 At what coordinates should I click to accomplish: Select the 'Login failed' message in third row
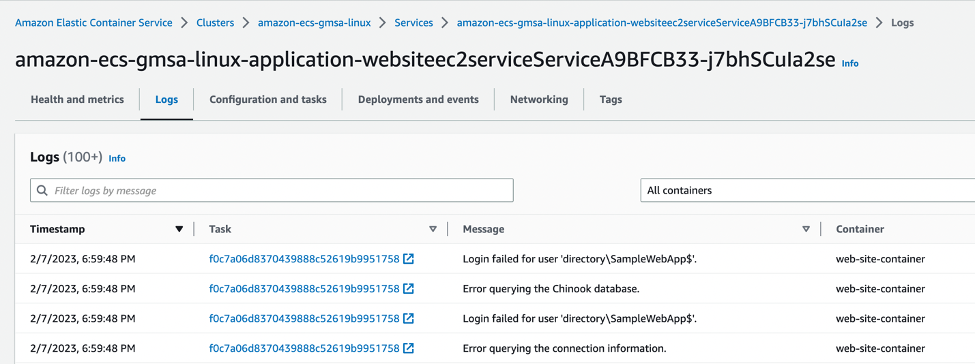[x=579, y=318]
